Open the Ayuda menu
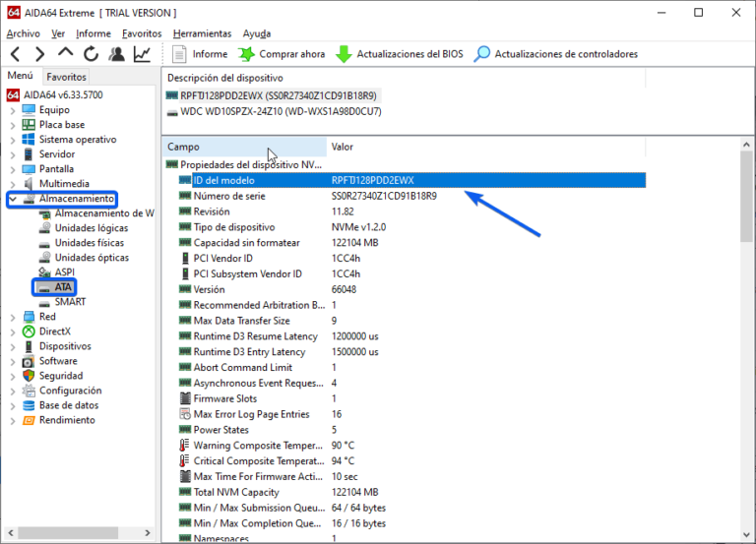The height and width of the screenshot is (544, 756). tap(257, 33)
